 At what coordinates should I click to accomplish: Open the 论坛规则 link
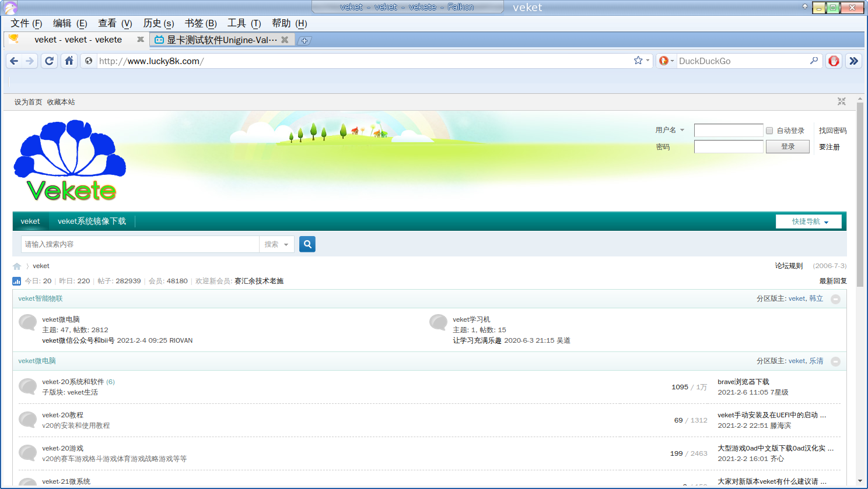(789, 266)
